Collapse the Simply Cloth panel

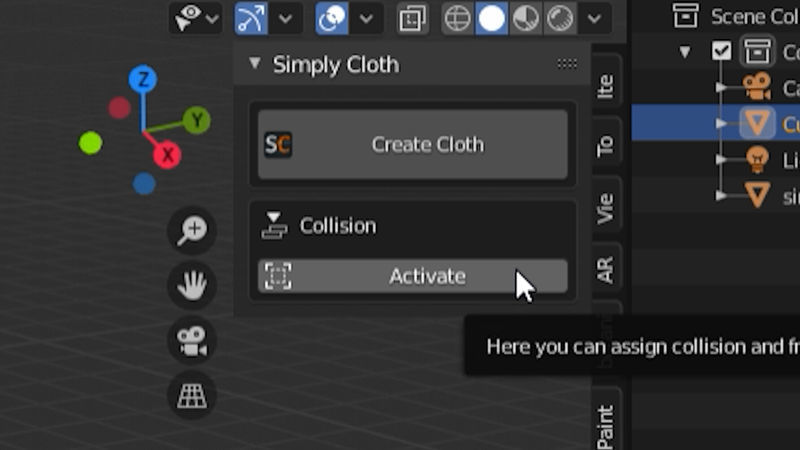255,64
